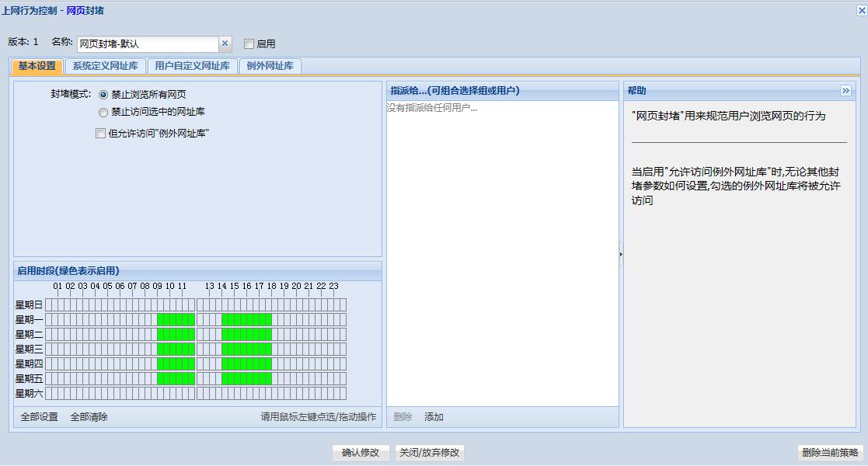Click 全部设置 to enable all time slots
The image size is (868, 466).
click(x=39, y=417)
